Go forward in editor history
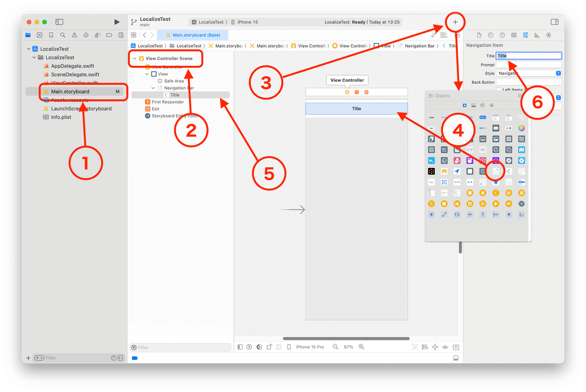The width and height of the screenshot is (586, 392). click(152, 35)
